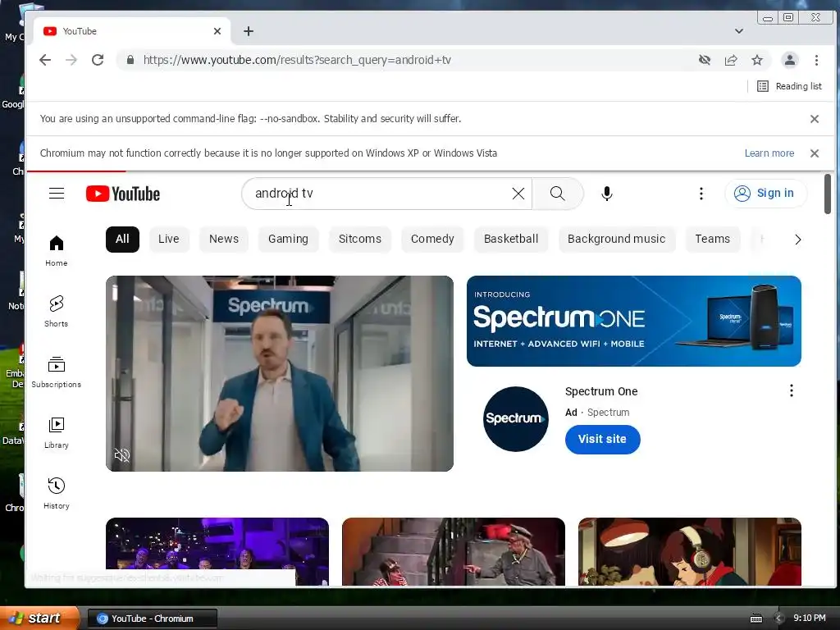Screen dimensions: 840x630
Task: Open YouTube settings three-dot menu
Action: pos(701,194)
